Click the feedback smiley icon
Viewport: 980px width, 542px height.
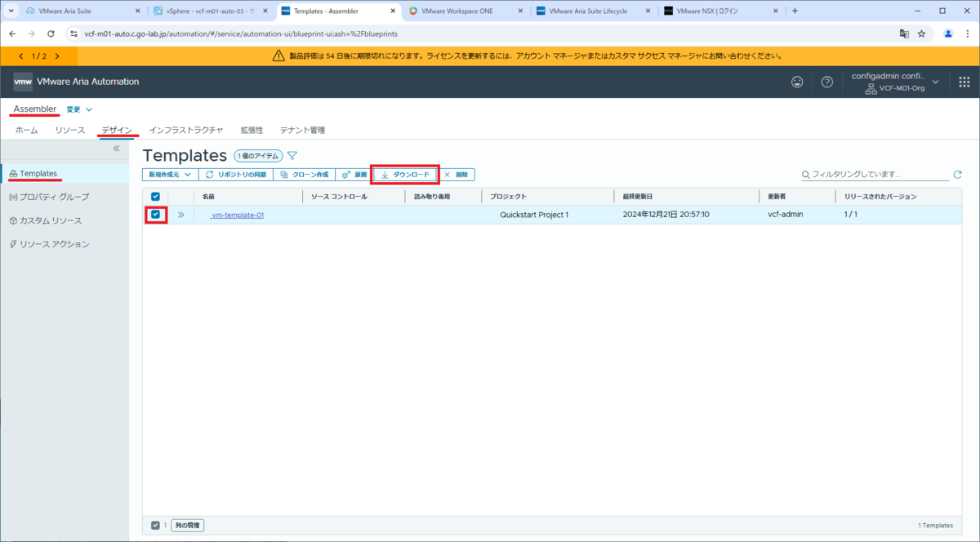click(797, 82)
